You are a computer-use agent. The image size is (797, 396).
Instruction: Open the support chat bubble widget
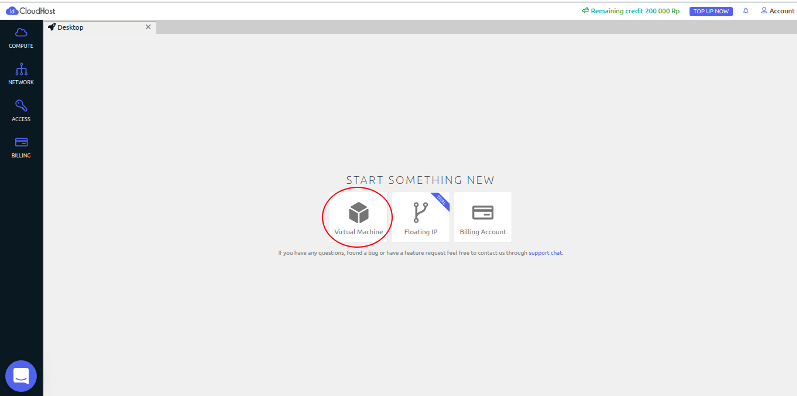click(x=21, y=376)
